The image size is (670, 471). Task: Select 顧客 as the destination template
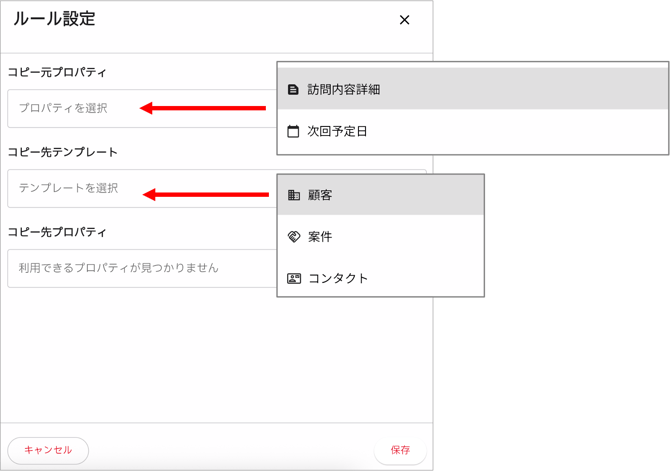pyautogui.click(x=320, y=195)
